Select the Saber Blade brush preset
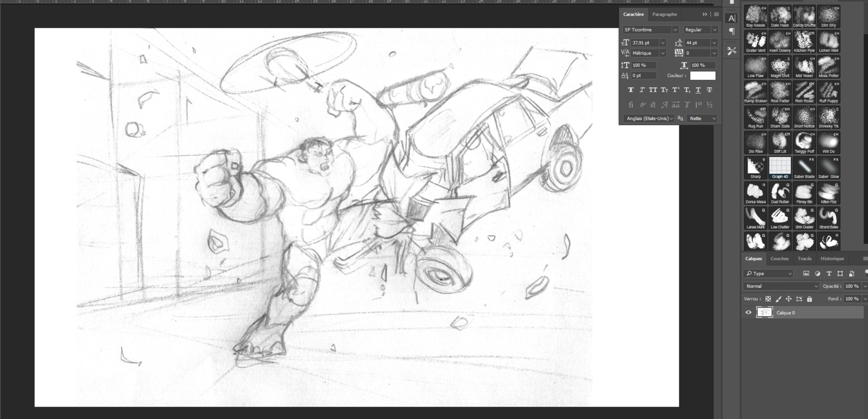Viewport: 868px width, 419px height. pyautogui.click(x=804, y=168)
